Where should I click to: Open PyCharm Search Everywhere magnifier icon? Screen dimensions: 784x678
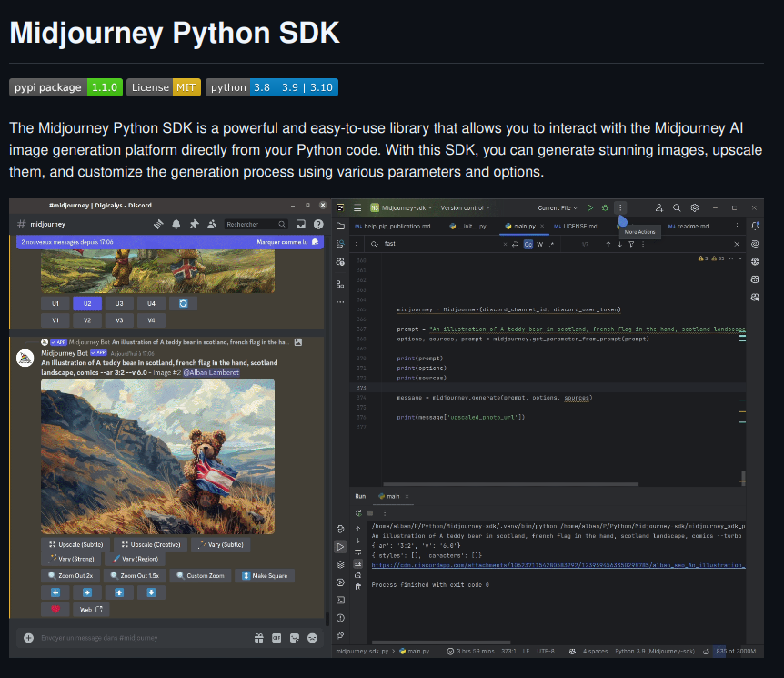coord(677,208)
